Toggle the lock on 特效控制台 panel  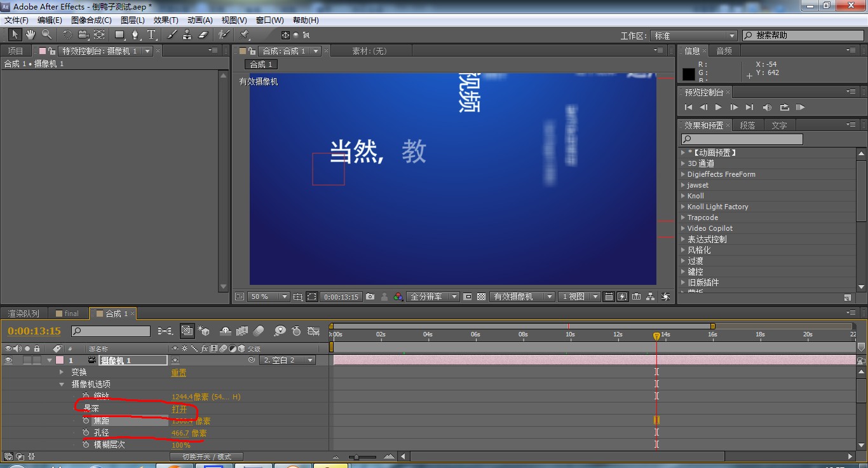click(53, 51)
